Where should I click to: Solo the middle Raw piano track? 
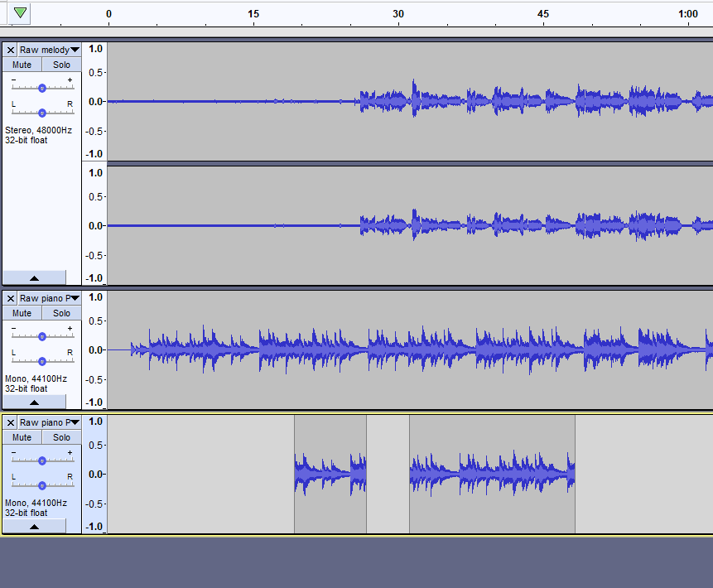tap(61, 313)
